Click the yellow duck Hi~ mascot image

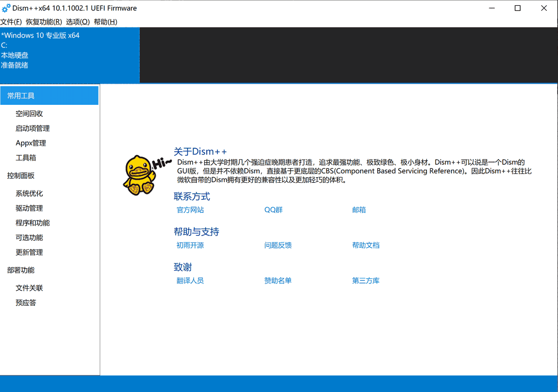pyautogui.click(x=147, y=175)
